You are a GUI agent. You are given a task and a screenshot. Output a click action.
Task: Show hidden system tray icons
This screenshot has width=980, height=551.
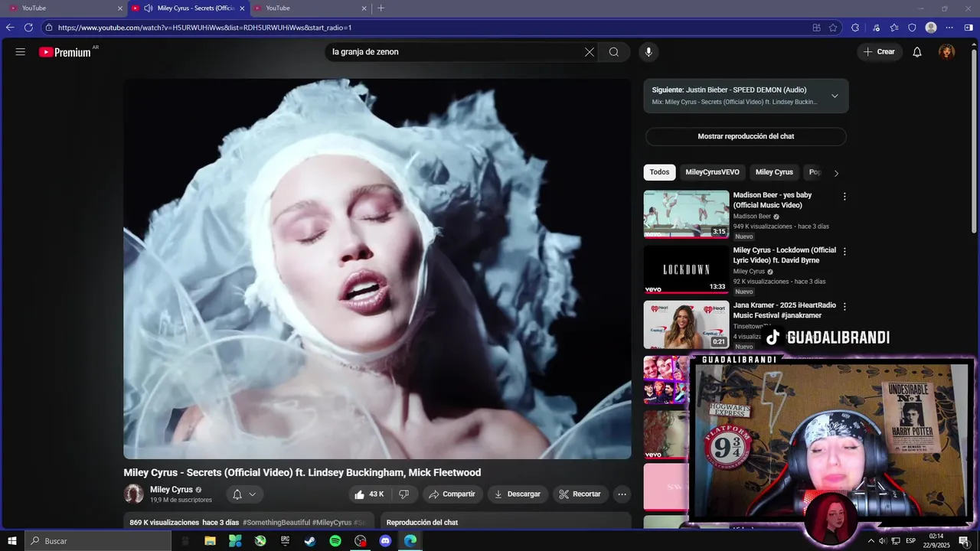click(871, 541)
